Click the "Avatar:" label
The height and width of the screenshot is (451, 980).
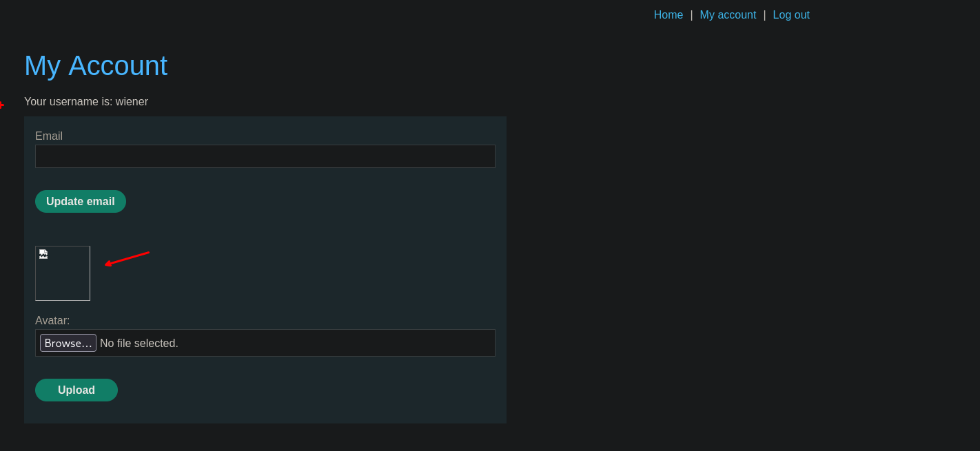(x=52, y=321)
